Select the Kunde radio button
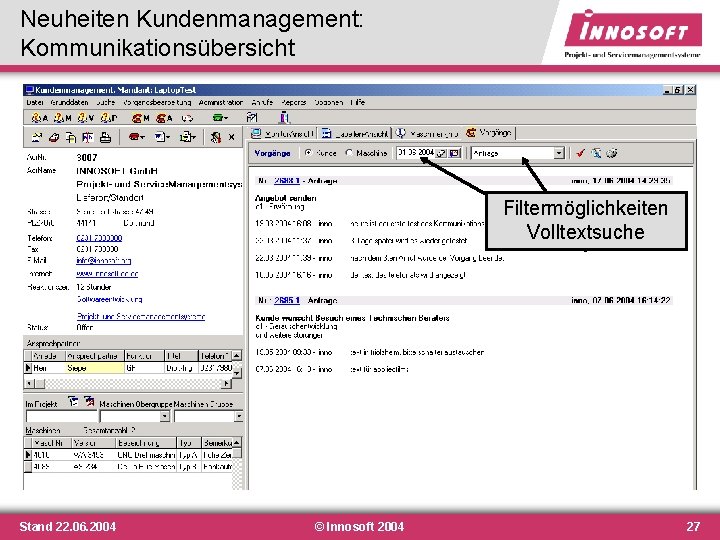The height and width of the screenshot is (540, 720). [x=309, y=152]
